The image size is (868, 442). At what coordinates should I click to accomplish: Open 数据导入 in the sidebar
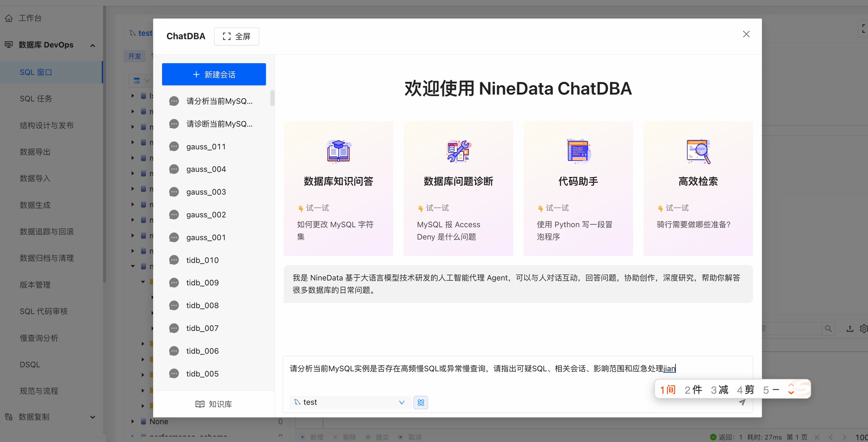(35, 179)
